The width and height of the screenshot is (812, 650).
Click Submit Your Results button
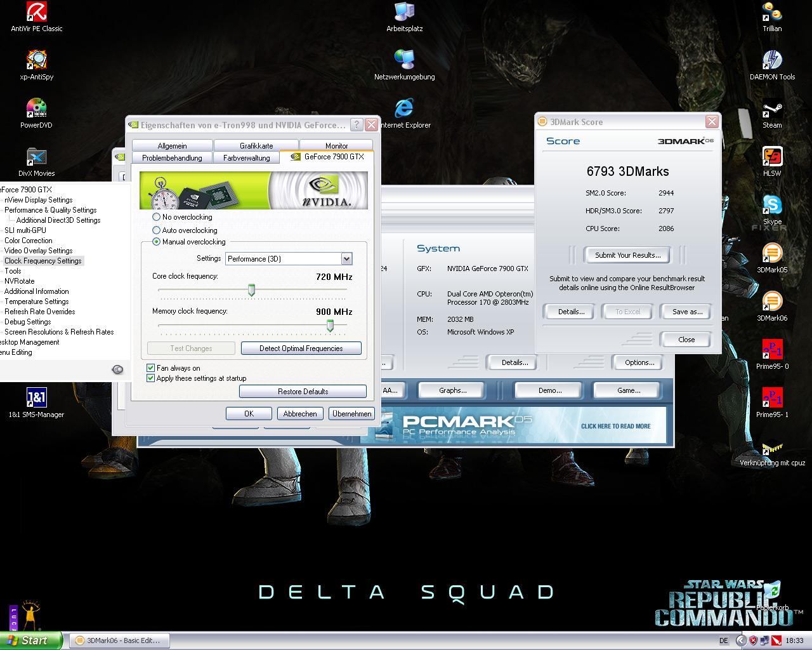coord(627,255)
